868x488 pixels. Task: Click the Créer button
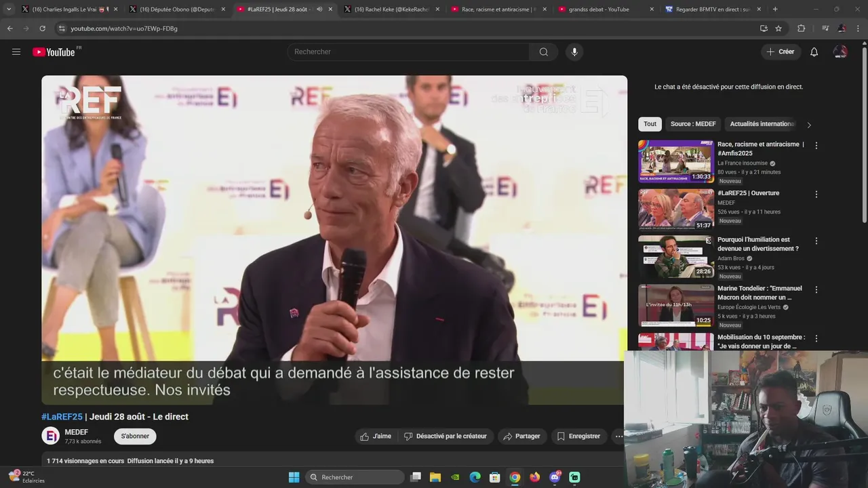[x=781, y=52]
